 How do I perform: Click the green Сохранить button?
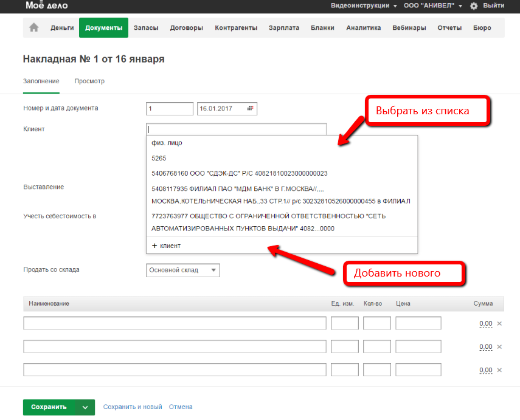tap(49, 407)
